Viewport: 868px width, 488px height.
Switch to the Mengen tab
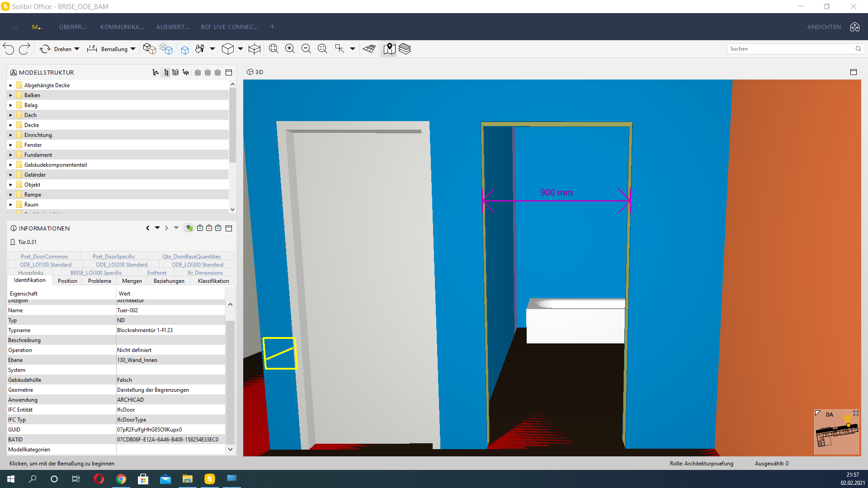point(132,281)
